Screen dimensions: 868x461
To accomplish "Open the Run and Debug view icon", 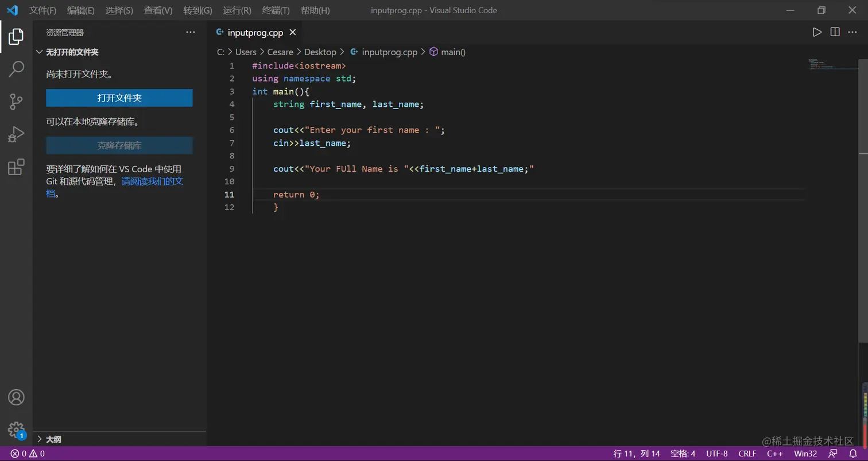I will pos(16,134).
